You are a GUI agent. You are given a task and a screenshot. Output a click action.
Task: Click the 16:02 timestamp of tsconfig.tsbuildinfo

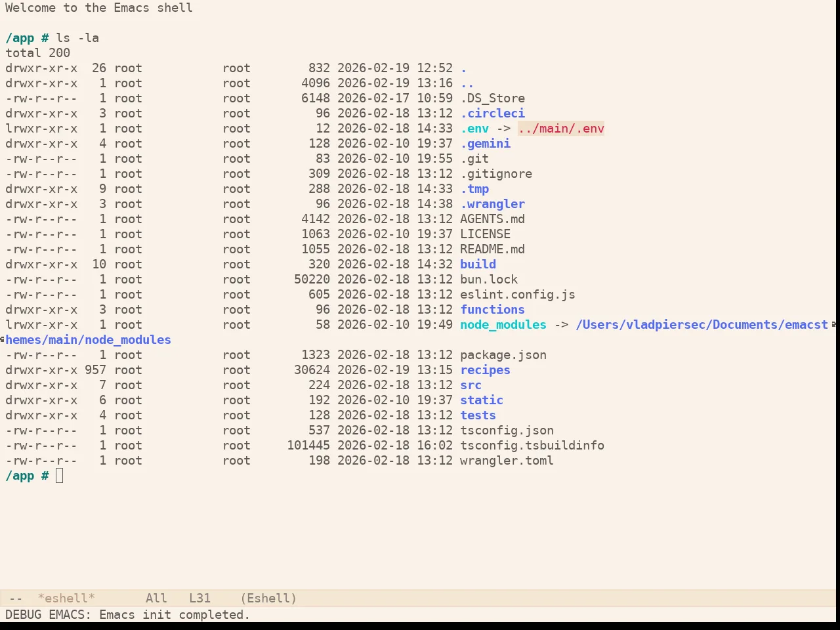click(x=434, y=446)
